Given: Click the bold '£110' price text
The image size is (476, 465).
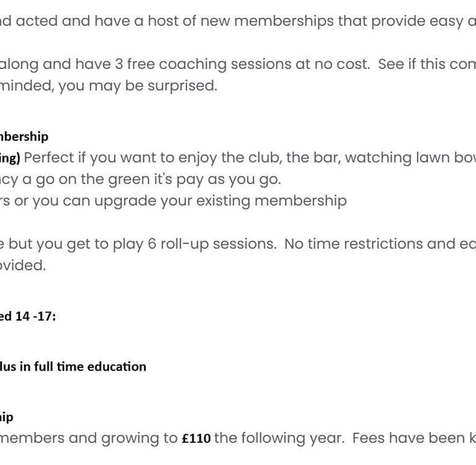Looking at the screenshot, I should pos(196,439).
